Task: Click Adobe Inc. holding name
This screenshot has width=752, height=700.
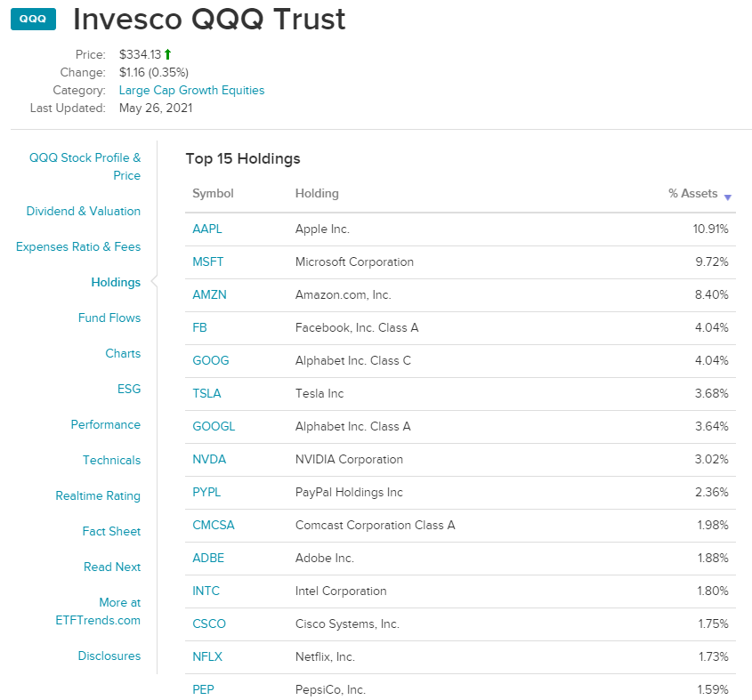Action: pos(325,558)
